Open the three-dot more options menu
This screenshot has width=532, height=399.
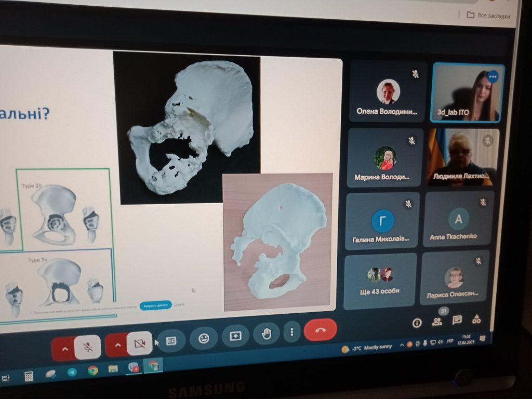pyautogui.click(x=292, y=332)
